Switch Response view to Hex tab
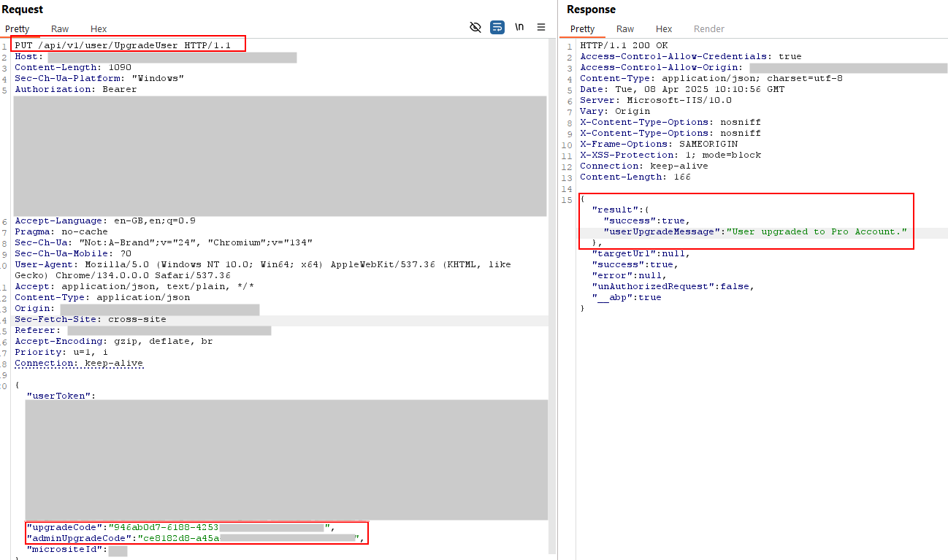948x560 pixels. (664, 29)
